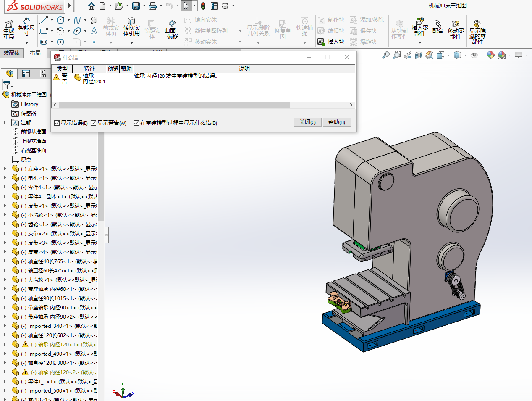Click the 帮助(H) help button
The width and height of the screenshot is (532, 401).
tap(336, 122)
